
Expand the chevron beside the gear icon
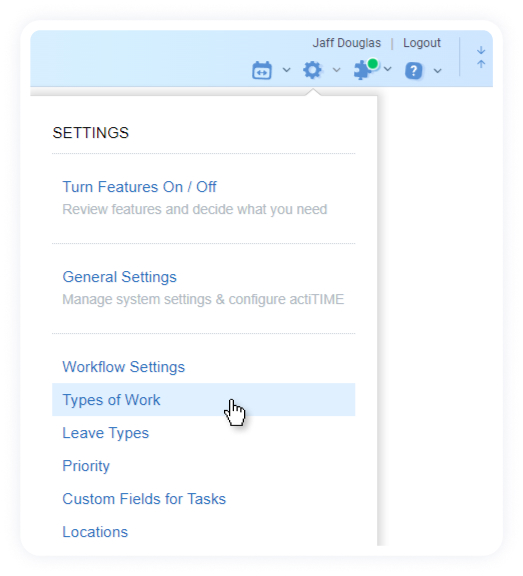pos(336,69)
